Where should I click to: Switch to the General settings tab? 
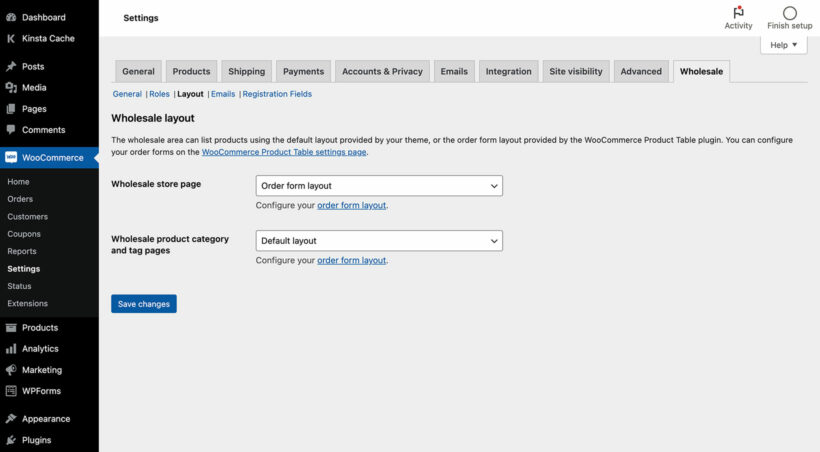click(138, 71)
